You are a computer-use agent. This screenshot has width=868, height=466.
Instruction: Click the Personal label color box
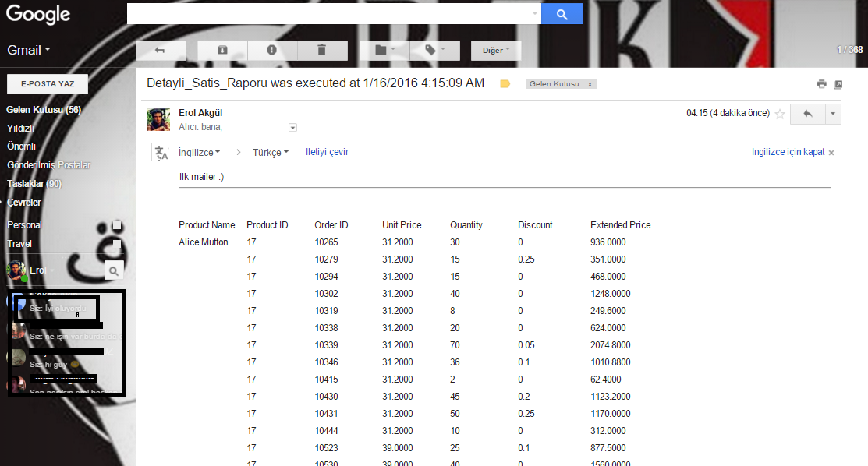tap(117, 225)
